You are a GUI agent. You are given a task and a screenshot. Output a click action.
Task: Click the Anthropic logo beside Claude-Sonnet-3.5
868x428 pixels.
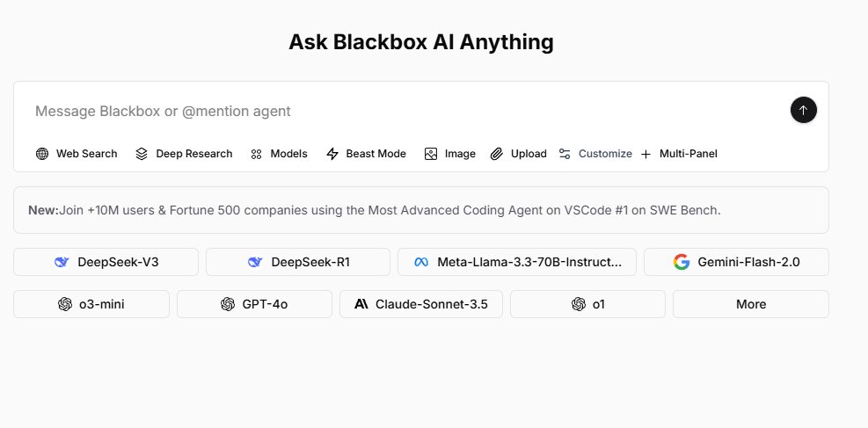point(361,304)
